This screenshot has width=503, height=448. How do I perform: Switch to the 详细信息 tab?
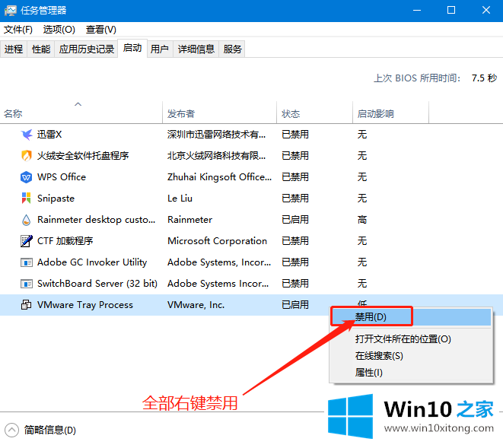tap(196, 49)
